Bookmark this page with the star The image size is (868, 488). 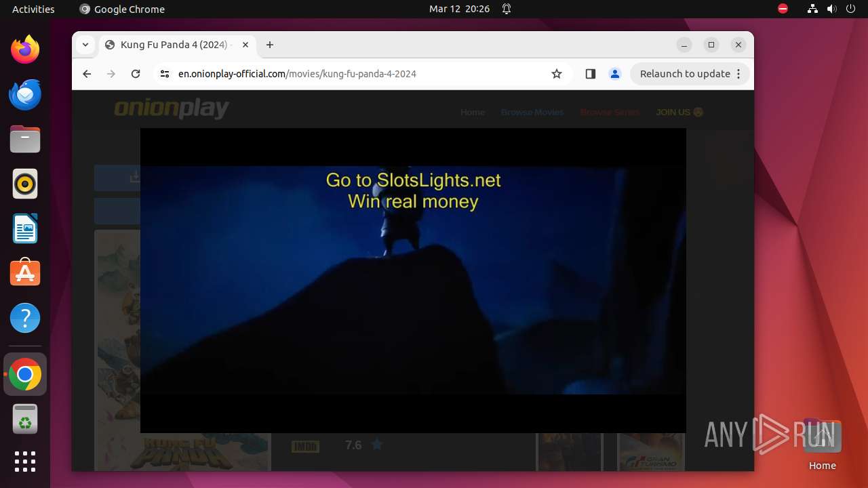[x=557, y=74]
